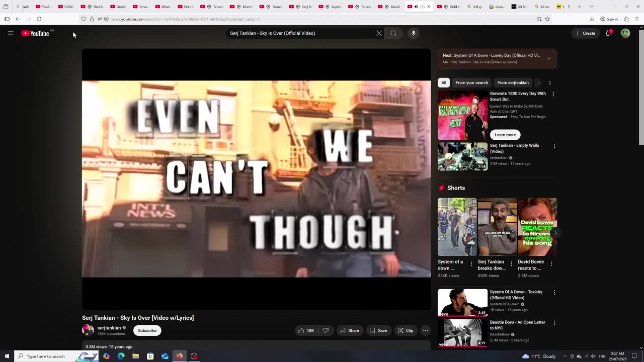Like the video with thumbs up

pos(306,330)
